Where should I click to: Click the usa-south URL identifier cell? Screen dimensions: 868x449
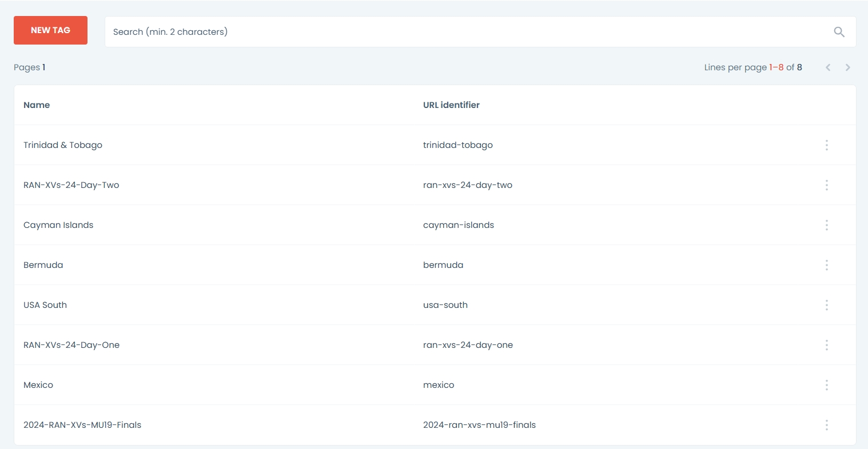pos(445,305)
